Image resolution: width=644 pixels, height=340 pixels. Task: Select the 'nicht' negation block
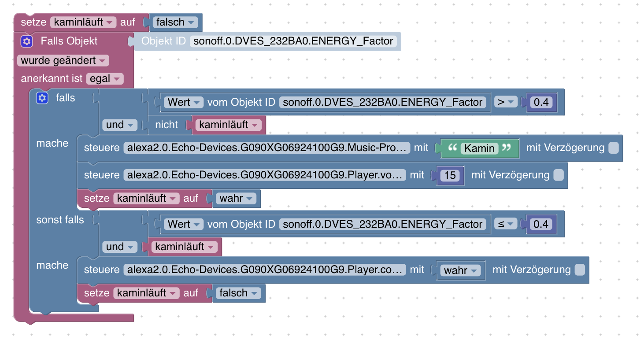167,125
